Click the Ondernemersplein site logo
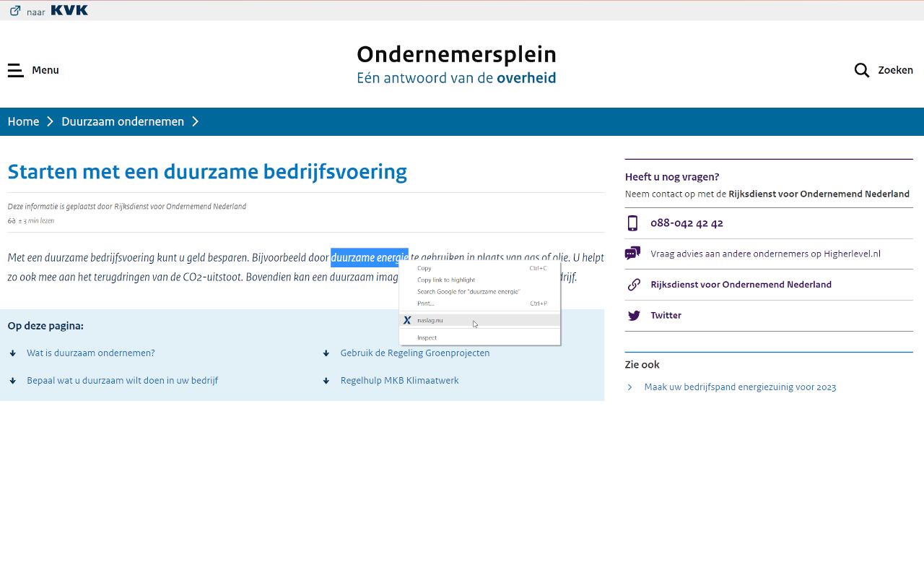This screenshot has width=924, height=578. coord(456,64)
